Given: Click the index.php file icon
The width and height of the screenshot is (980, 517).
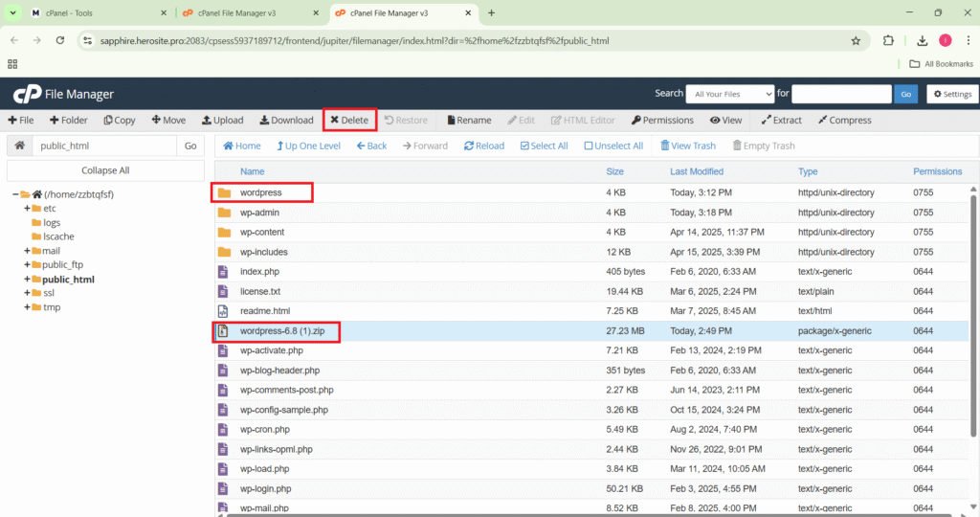Looking at the screenshot, I should click(x=222, y=271).
